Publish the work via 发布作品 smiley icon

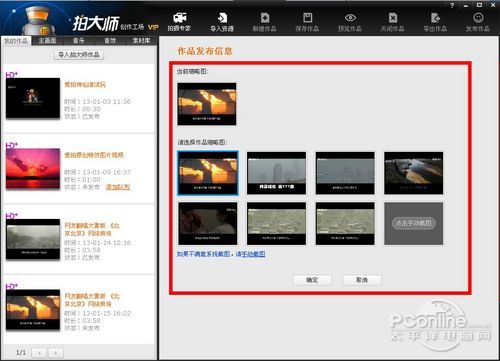click(x=478, y=22)
